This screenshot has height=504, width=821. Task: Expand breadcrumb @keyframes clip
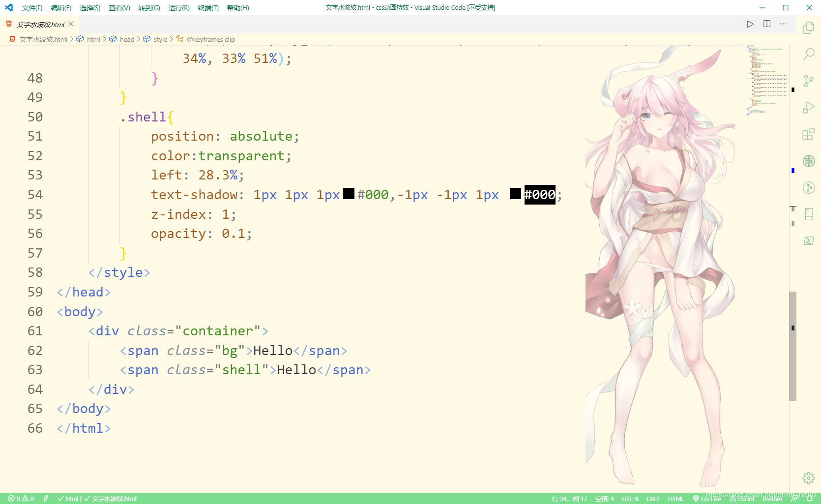coord(210,39)
